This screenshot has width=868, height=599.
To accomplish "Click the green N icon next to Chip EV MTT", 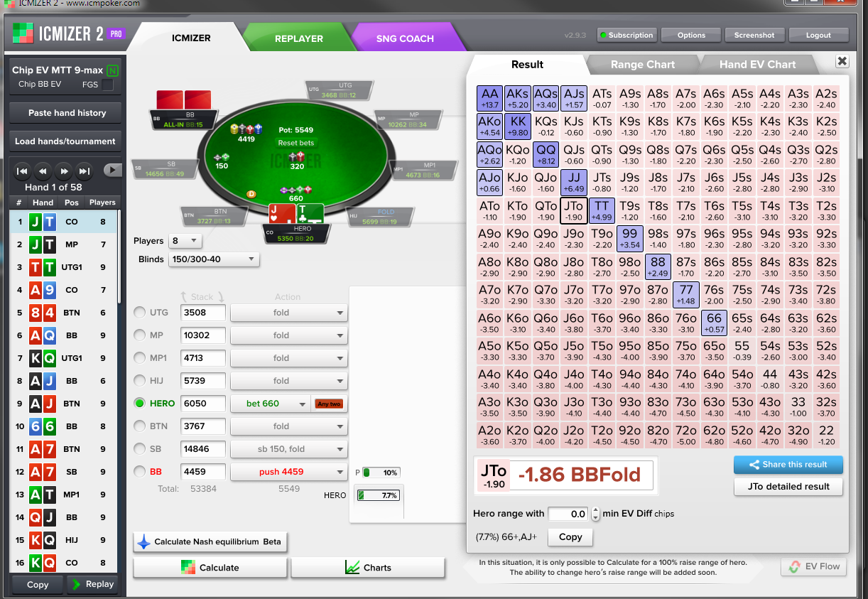I will pos(112,70).
